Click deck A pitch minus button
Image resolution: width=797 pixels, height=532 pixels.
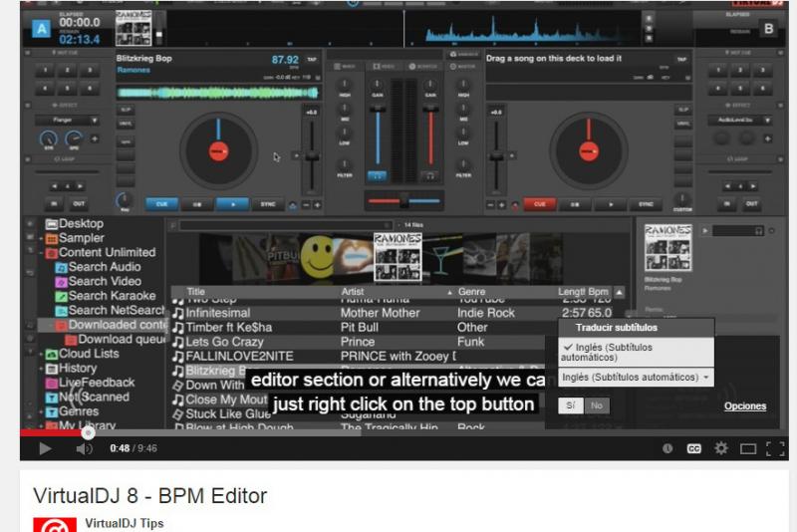pos(306,205)
